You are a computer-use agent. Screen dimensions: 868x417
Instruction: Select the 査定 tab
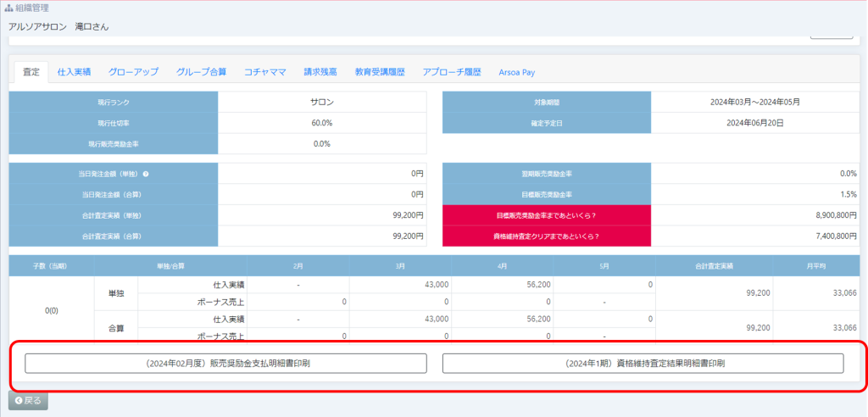tap(31, 72)
